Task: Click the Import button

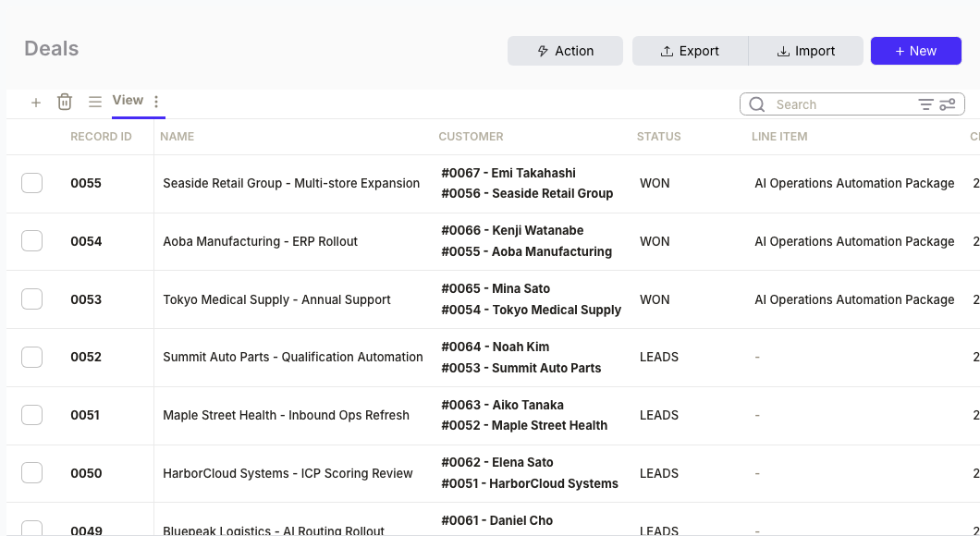Action: pos(805,51)
